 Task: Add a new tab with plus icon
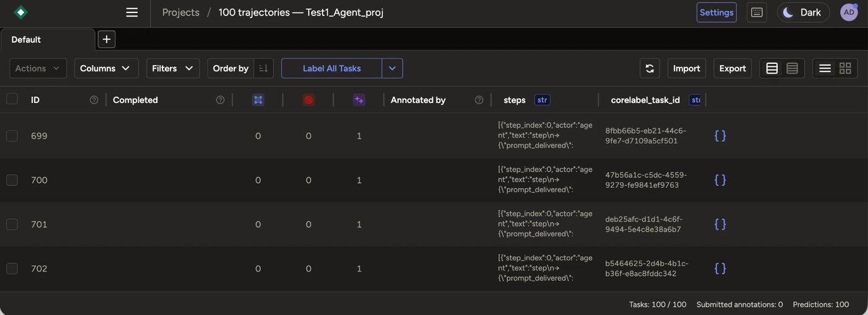pos(107,39)
